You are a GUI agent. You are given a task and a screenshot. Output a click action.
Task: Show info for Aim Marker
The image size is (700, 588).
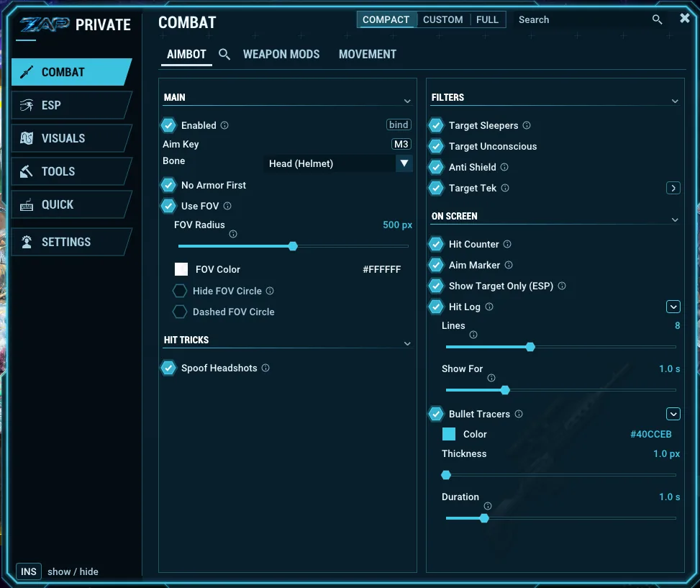pyautogui.click(x=509, y=265)
